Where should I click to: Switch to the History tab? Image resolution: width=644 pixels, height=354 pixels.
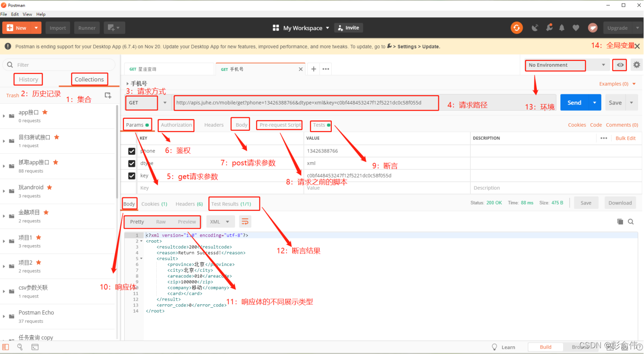click(28, 80)
